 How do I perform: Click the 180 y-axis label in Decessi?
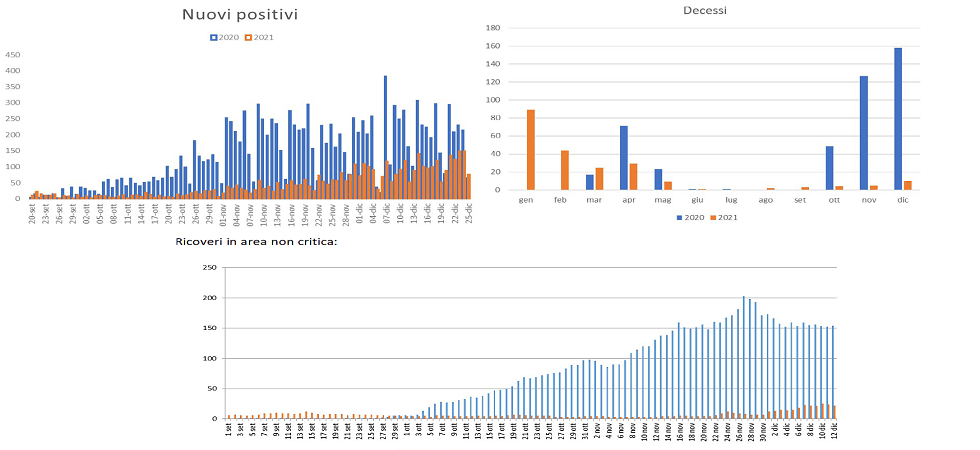492,28
